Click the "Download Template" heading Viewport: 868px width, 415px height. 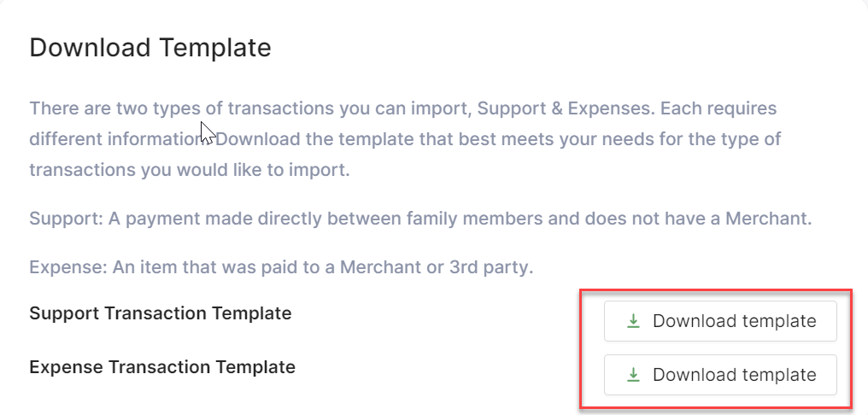click(150, 48)
